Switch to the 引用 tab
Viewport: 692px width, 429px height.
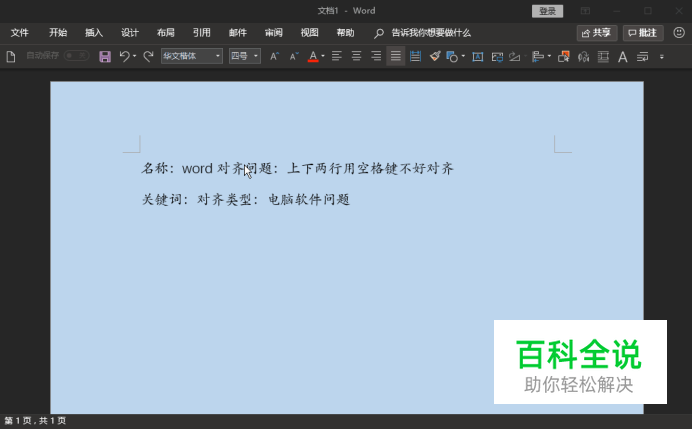point(202,33)
